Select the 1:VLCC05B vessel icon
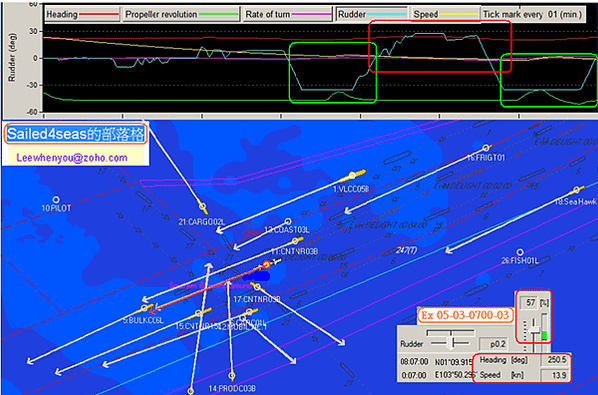This screenshot has width=598, height=395. [352, 175]
